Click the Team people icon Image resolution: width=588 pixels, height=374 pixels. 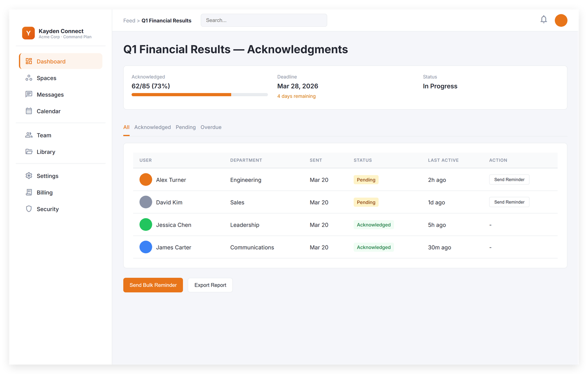pyautogui.click(x=29, y=135)
